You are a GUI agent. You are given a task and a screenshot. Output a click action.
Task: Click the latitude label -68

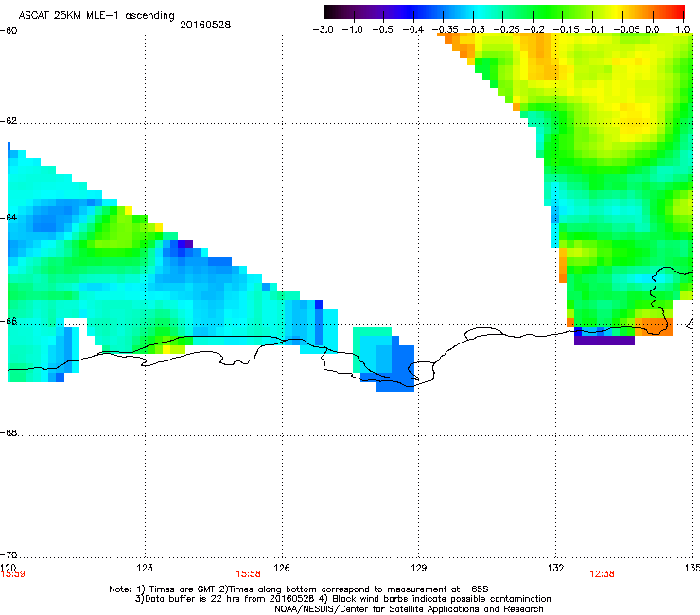(x=9, y=433)
